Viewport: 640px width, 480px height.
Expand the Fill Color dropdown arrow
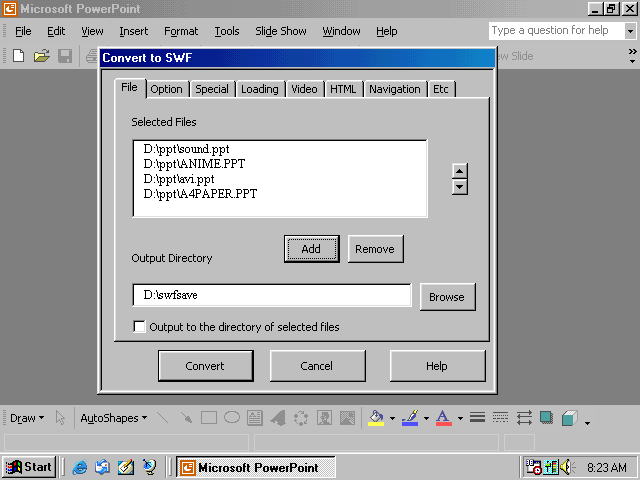pyautogui.click(x=393, y=418)
